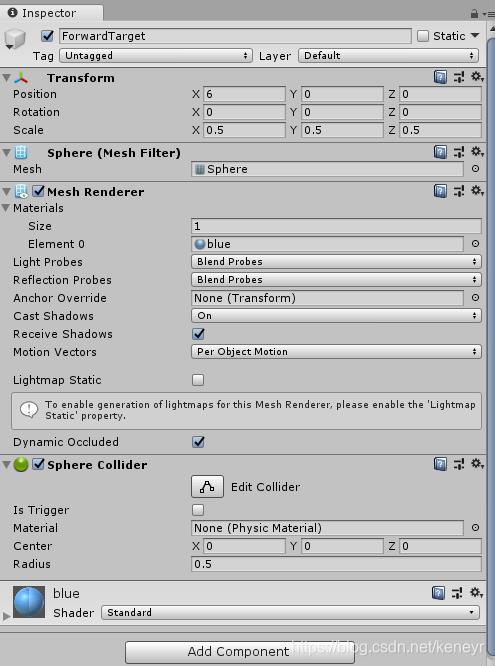Open the Light Probes dropdown
Viewport: 495px width, 666px height.
(336, 261)
